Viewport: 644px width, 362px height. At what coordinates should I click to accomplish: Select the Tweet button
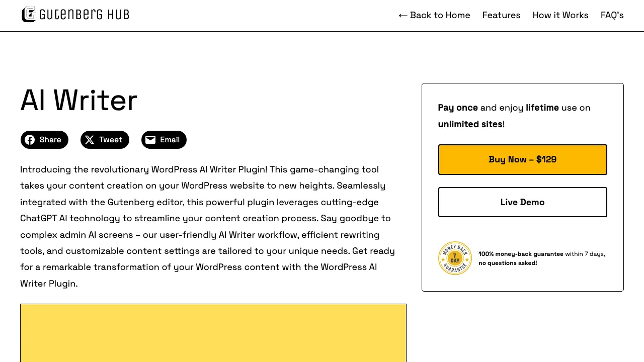click(x=105, y=140)
